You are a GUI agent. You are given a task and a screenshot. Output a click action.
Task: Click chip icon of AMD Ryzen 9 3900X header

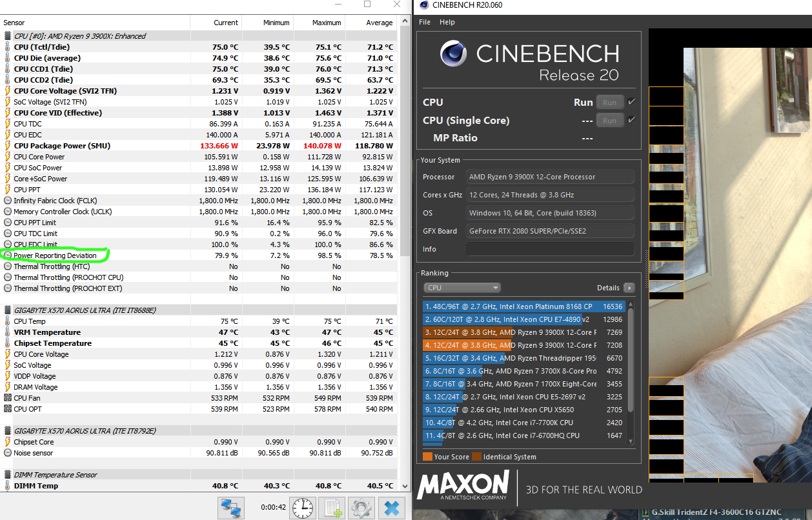[7, 36]
